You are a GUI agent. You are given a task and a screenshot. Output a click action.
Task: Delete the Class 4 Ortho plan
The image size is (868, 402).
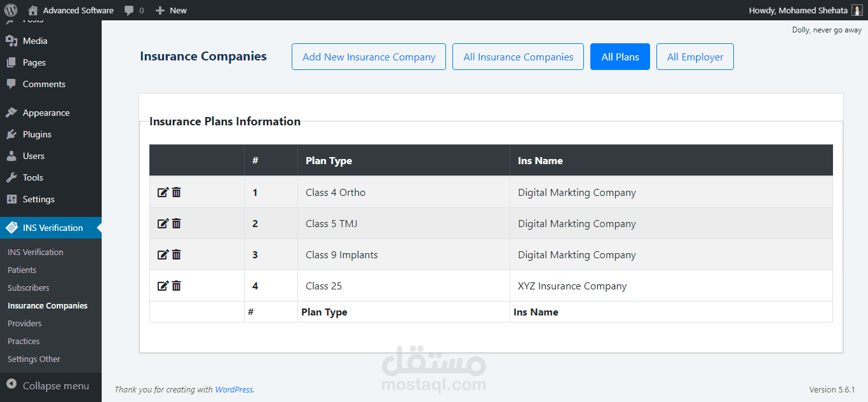pyautogui.click(x=177, y=192)
